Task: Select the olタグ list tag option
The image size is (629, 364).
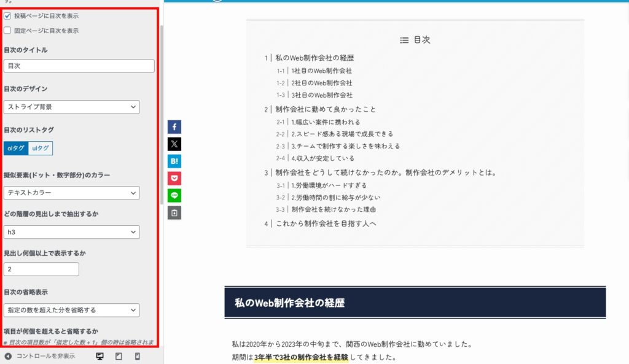Action: (x=16, y=148)
